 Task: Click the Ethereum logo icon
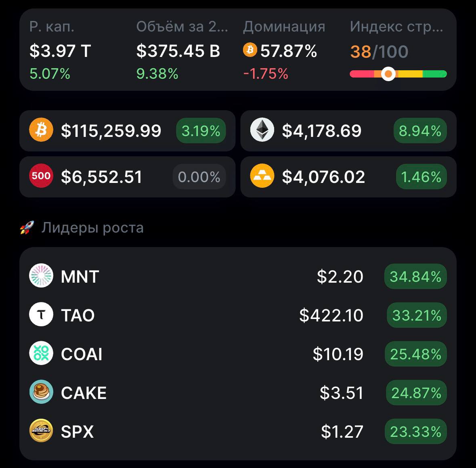pyautogui.click(x=262, y=130)
